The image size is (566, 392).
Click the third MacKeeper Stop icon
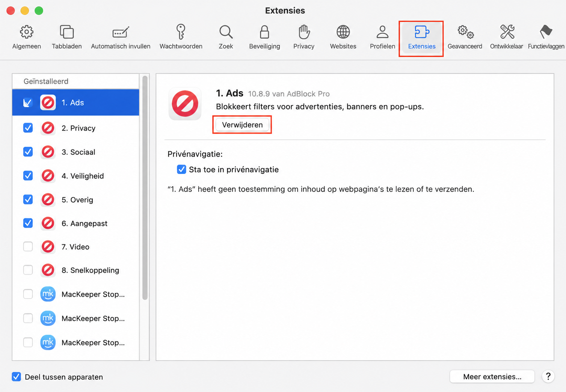click(48, 342)
